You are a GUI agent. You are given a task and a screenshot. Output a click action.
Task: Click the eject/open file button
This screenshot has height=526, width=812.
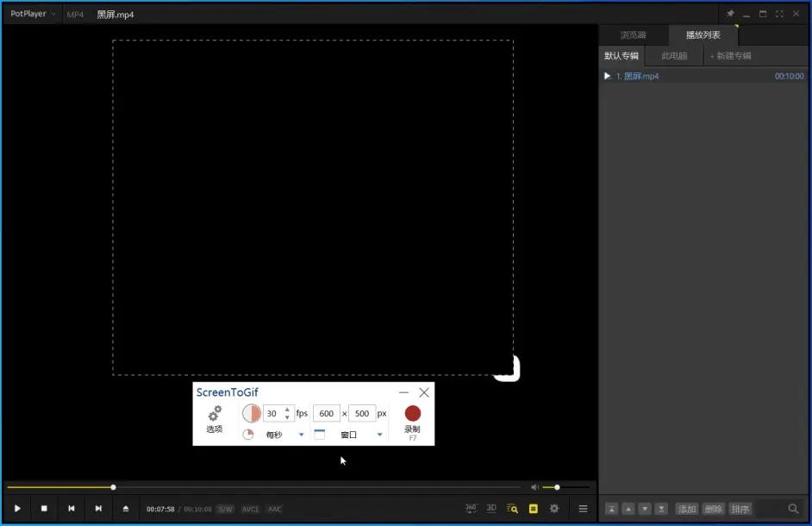click(126, 509)
